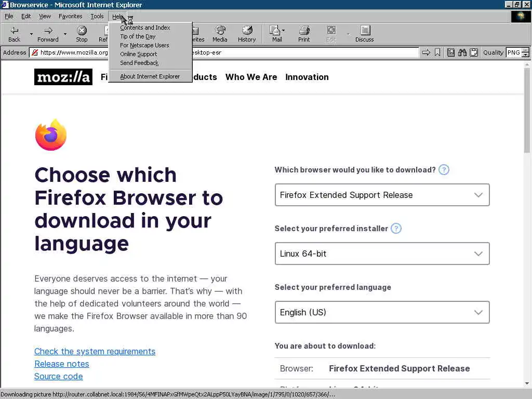Click the scrollbar down arrow
Image resolution: width=532 pixels, height=399 pixels.
527,383
